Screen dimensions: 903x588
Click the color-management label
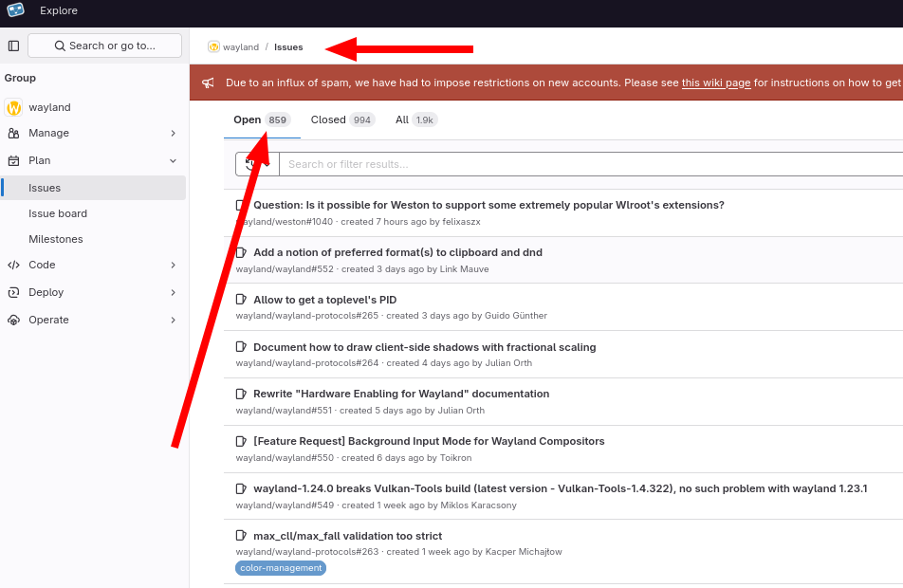click(x=281, y=568)
